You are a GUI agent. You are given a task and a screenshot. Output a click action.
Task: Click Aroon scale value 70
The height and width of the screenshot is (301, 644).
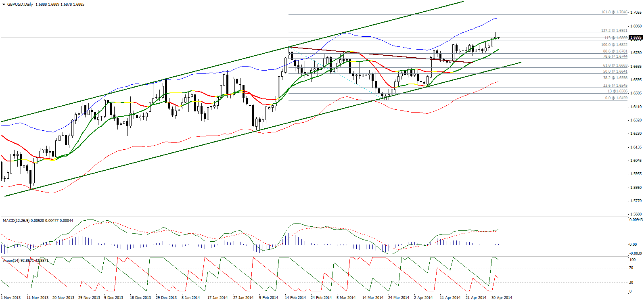coord(631,268)
